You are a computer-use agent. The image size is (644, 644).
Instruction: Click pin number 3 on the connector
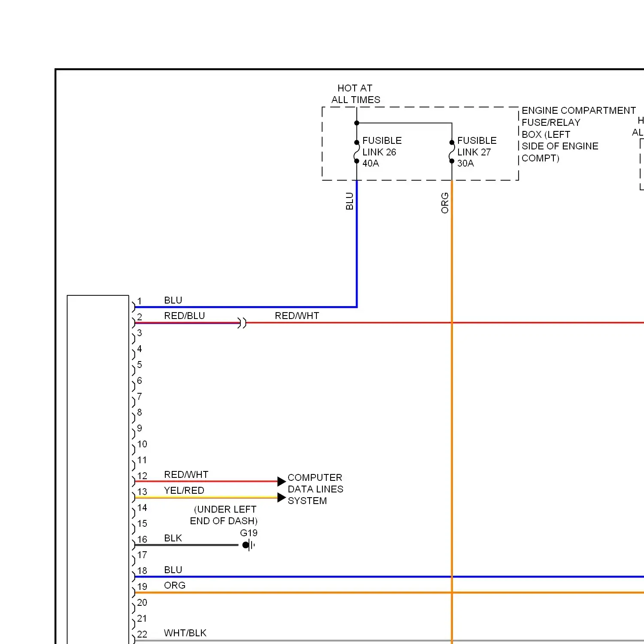coord(140,333)
